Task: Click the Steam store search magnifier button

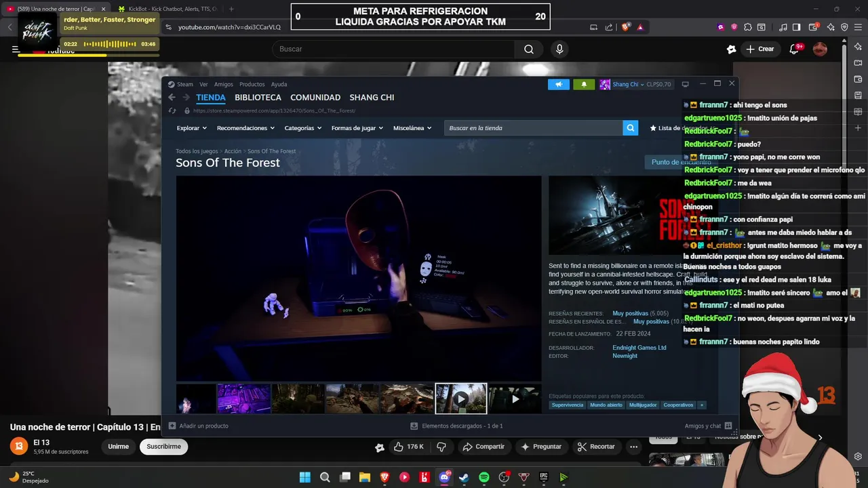Action: pos(631,127)
